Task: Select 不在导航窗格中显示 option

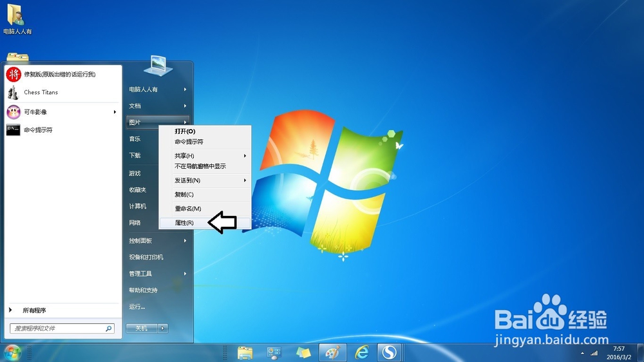Action: coord(205,166)
